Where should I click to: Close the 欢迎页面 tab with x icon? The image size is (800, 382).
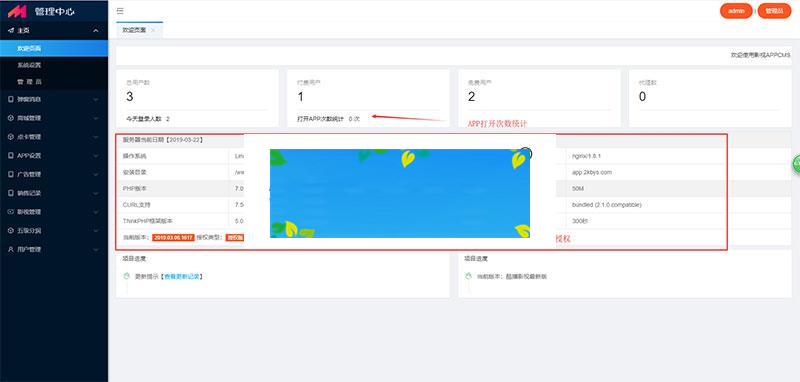[153, 30]
